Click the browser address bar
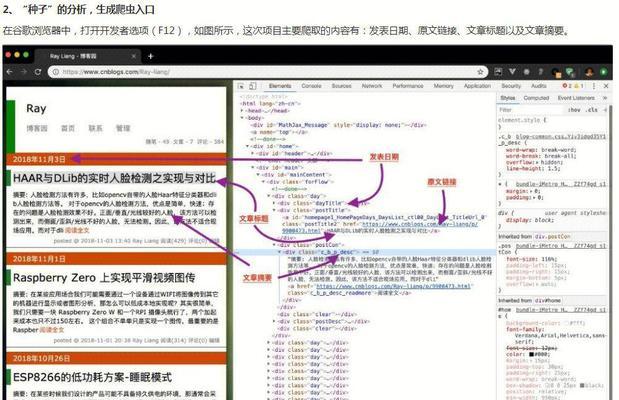 pyautogui.click(x=268, y=72)
